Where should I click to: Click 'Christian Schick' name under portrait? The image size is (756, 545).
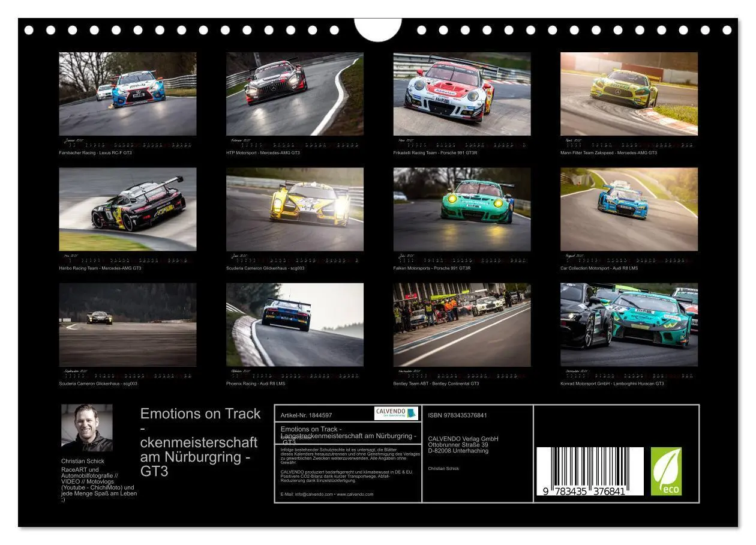point(83,461)
